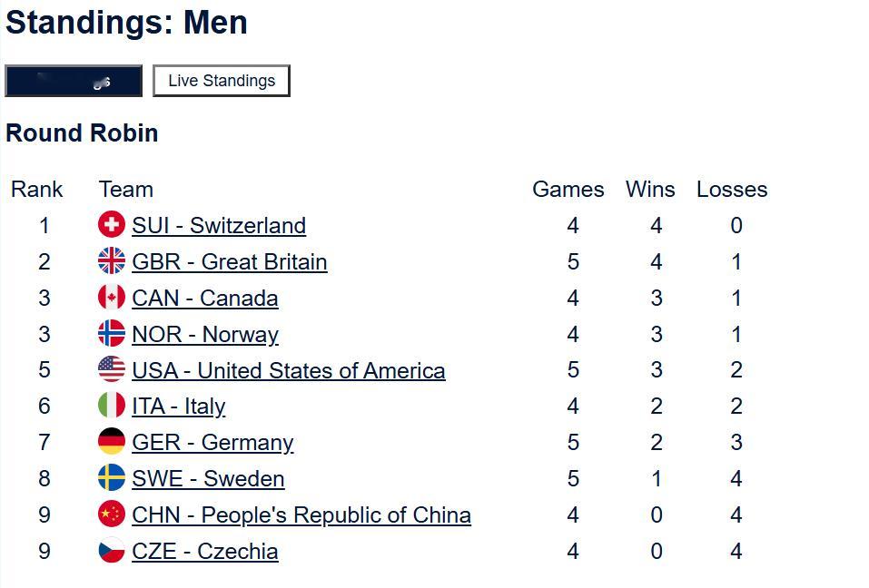This screenshot has height=588, width=869.
Task: Click the Canada flag icon
Action: 112,298
